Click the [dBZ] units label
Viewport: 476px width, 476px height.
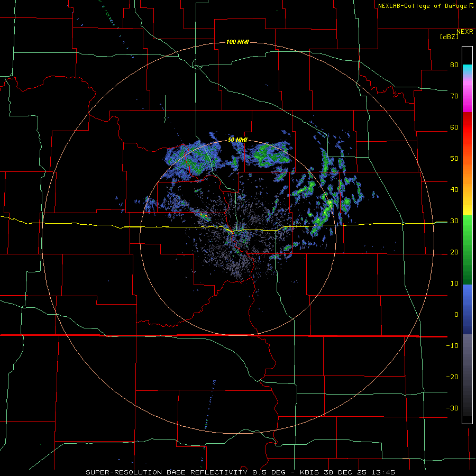click(x=449, y=36)
